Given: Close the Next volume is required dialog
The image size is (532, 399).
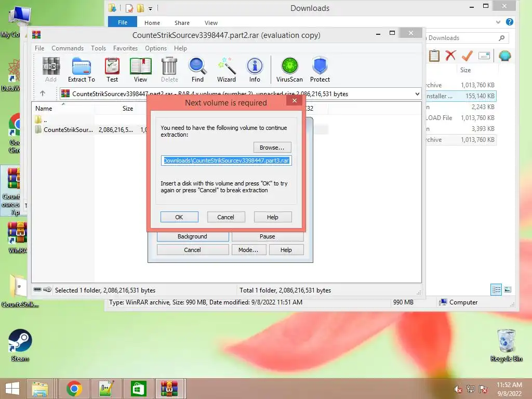Looking at the screenshot, I should 295,100.
